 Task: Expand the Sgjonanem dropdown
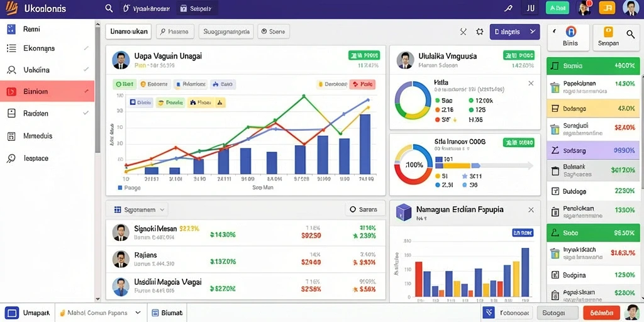(140, 209)
